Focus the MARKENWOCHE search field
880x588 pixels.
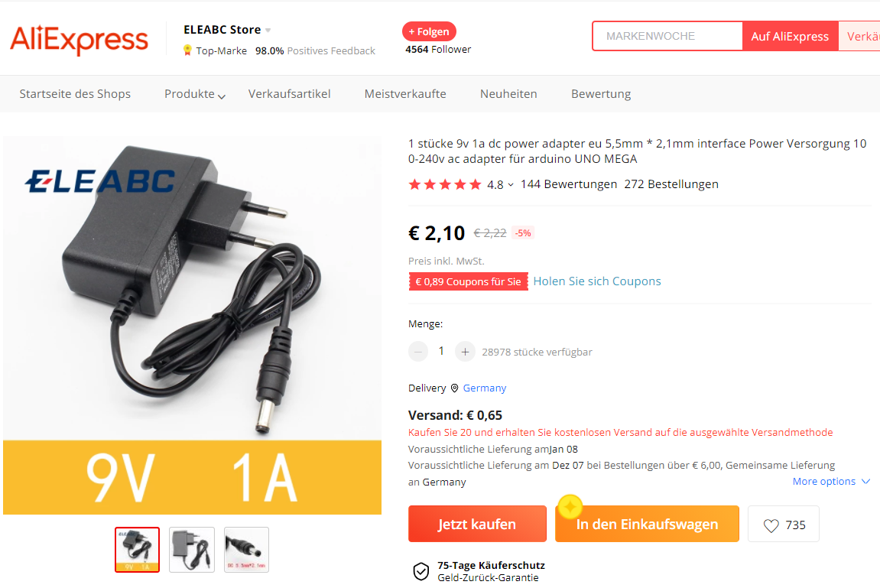[667, 36]
